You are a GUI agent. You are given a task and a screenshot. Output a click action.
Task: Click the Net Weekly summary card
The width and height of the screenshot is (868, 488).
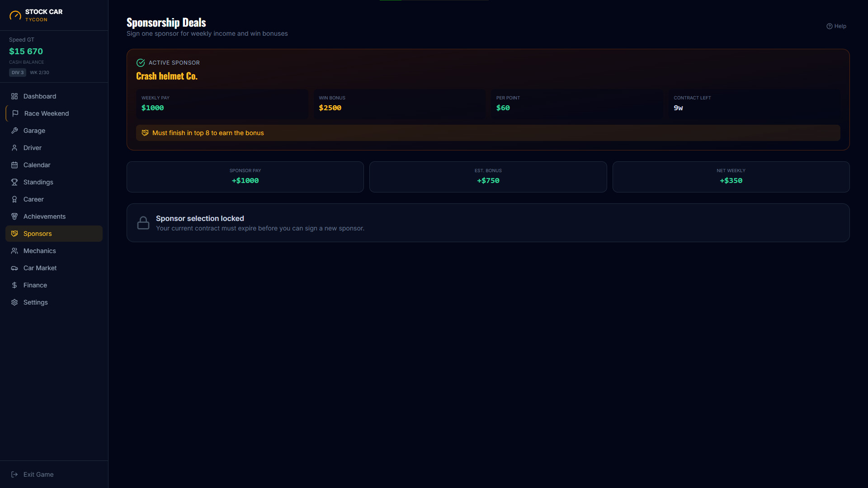tap(731, 177)
